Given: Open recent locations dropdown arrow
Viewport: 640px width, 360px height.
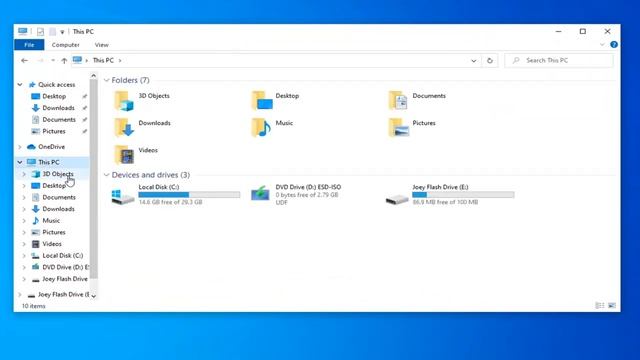Looking at the screenshot, I should [x=53, y=60].
